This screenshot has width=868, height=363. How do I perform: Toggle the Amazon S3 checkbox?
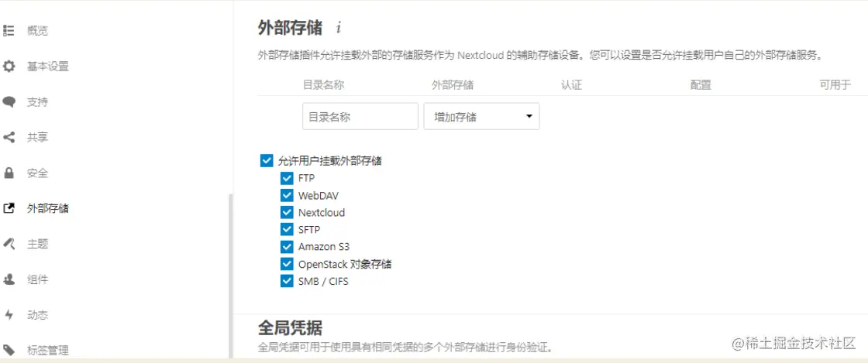tap(287, 246)
